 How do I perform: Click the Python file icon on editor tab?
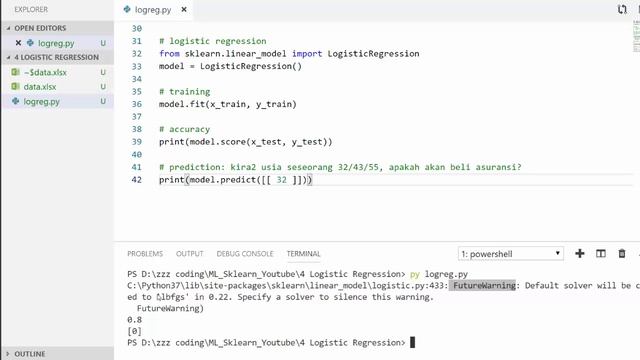click(127, 9)
